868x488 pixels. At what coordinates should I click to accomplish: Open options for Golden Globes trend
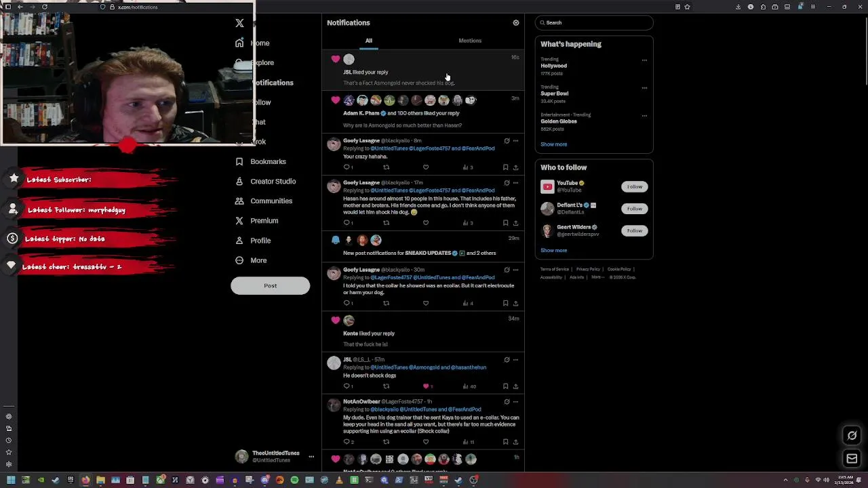tap(644, 116)
